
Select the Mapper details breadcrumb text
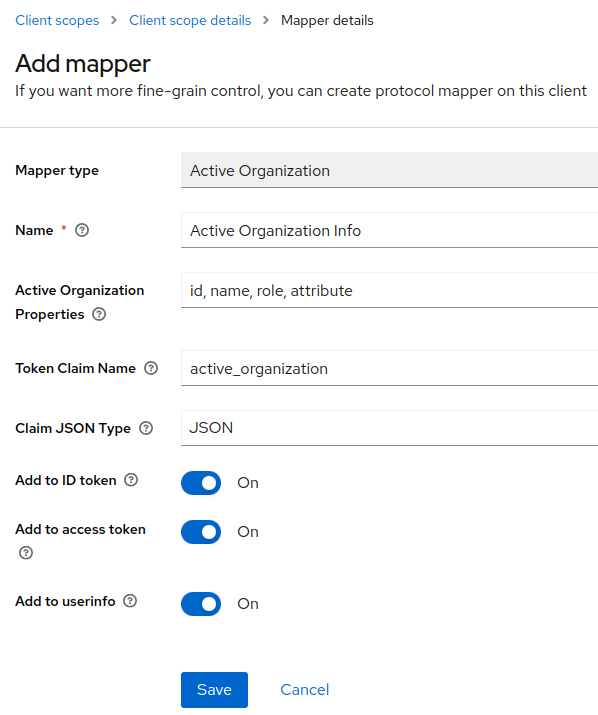327,21
